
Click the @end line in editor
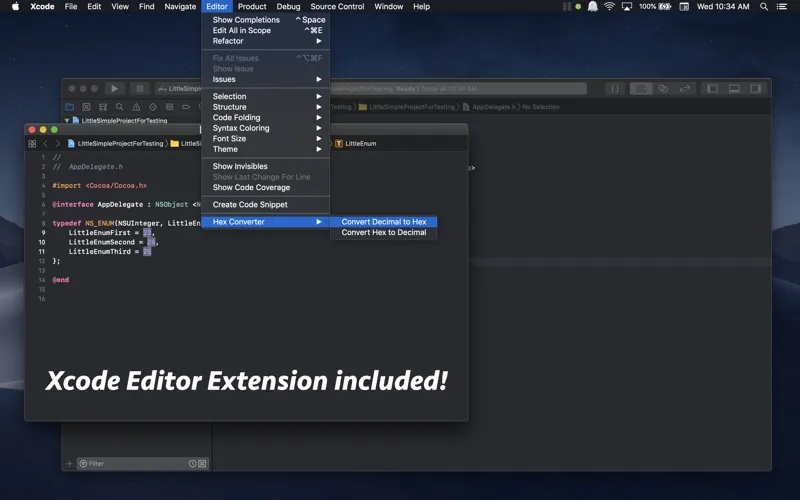click(x=61, y=280)
